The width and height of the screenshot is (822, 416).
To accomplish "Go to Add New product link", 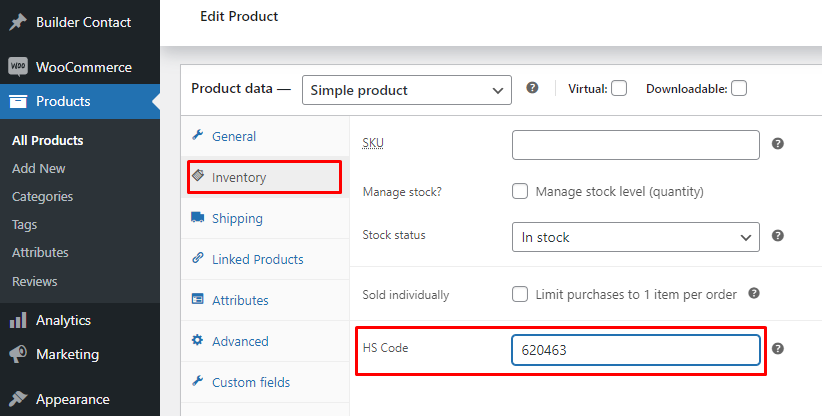I will [x=39, y=169].
